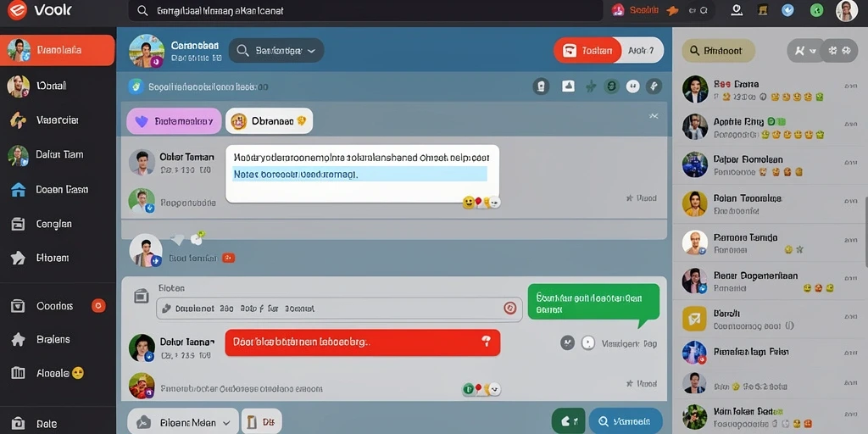
Task: Toggle the red Tosken switch button
Action: pos(588,51)
